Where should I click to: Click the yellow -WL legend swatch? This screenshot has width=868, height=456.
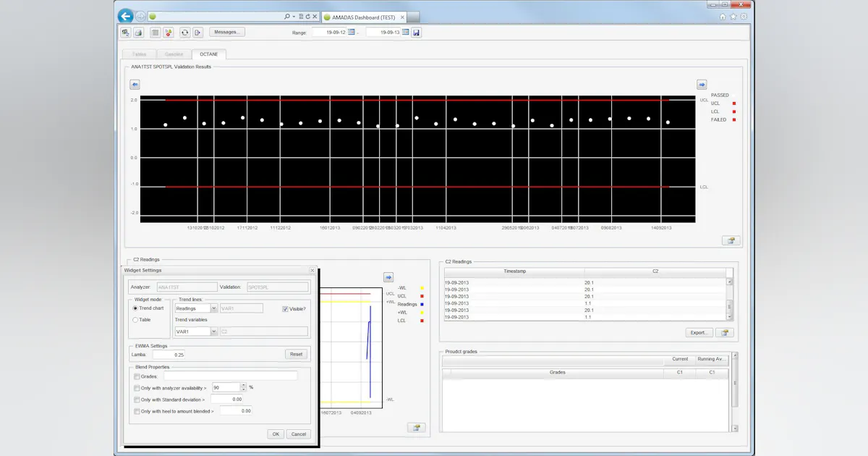(x=422, y=288)
